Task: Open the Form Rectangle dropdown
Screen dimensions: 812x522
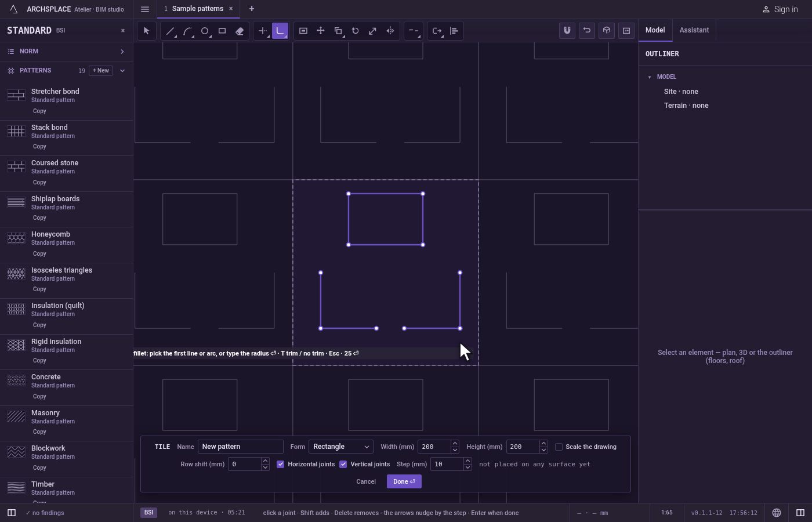Action: pos(341,447)
